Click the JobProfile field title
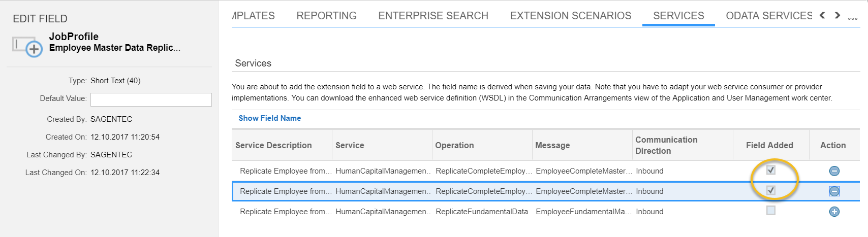This screenshot has width=868, height=237. click(x=74, y=37)
